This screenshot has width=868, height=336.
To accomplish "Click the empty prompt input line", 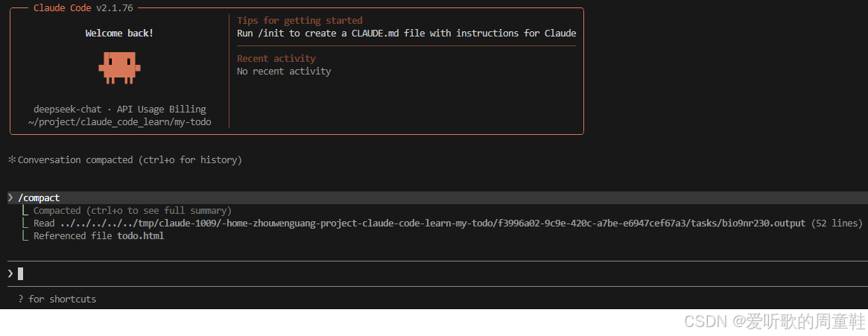I will tap(437, 273).
